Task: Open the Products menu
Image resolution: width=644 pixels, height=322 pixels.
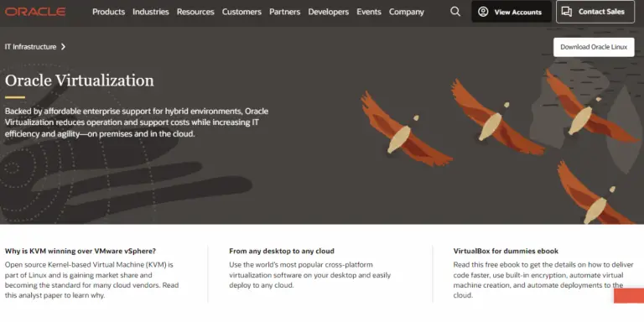Action: pos(108,12)
